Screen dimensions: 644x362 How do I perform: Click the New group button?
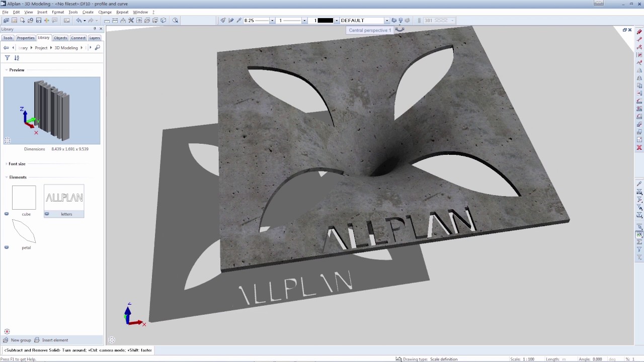pyautogui.click(x=17, y=340)
